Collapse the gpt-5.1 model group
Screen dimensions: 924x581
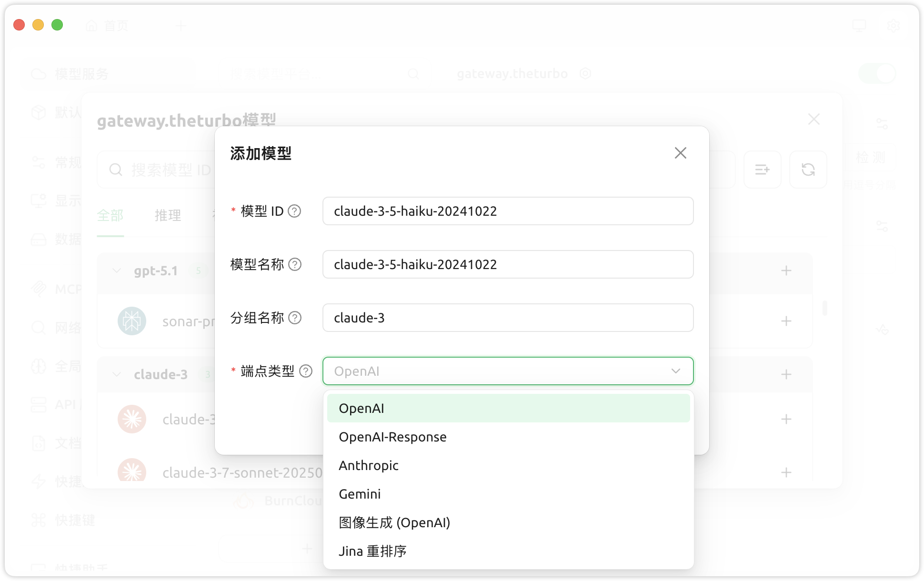pyautogui.click(x=117, y=270)
